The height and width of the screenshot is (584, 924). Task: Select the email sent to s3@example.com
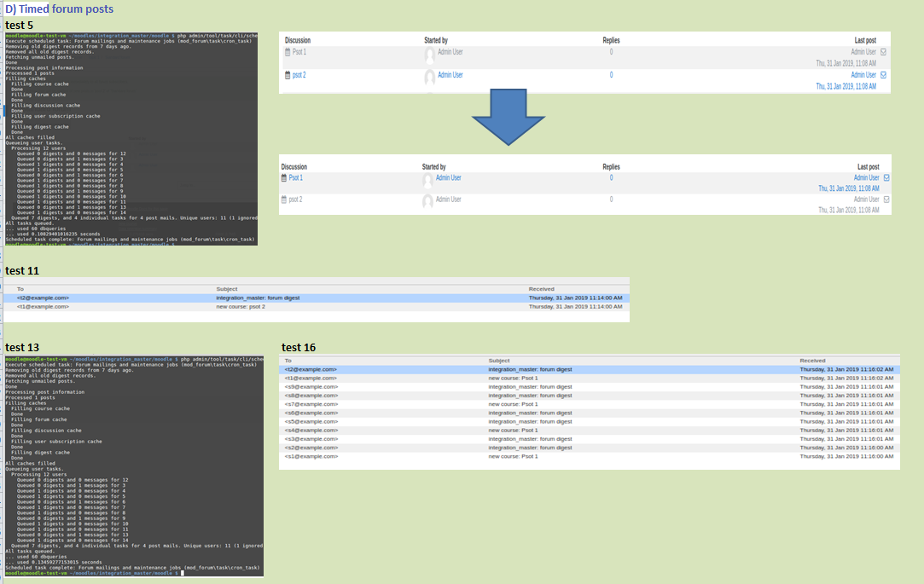pyautogui.click(x=590, y=439)
